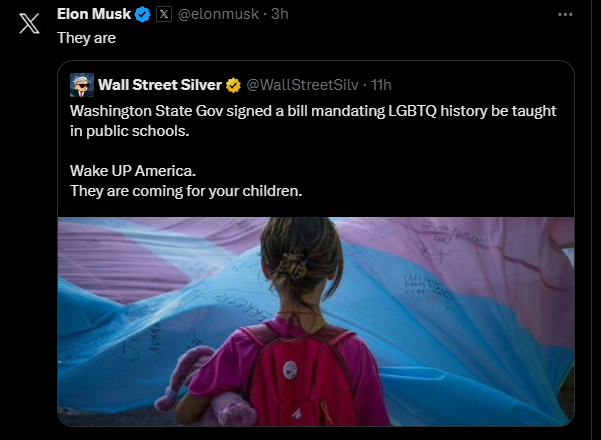The image size is (601, 440).
Task: Open the Elon Musk display name link
Action: [95, 15]
